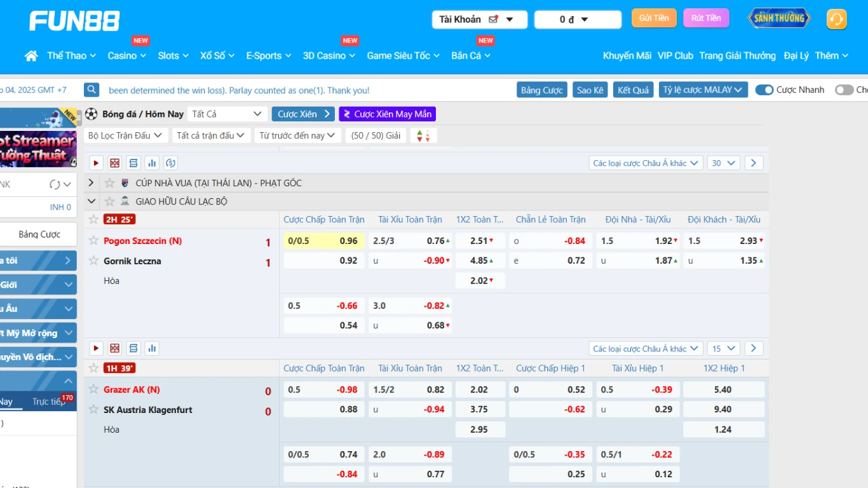This screenshot has height=488, width=868.
Task: Click the Gửi Tiền deposit button
Action: click(654, 18)
